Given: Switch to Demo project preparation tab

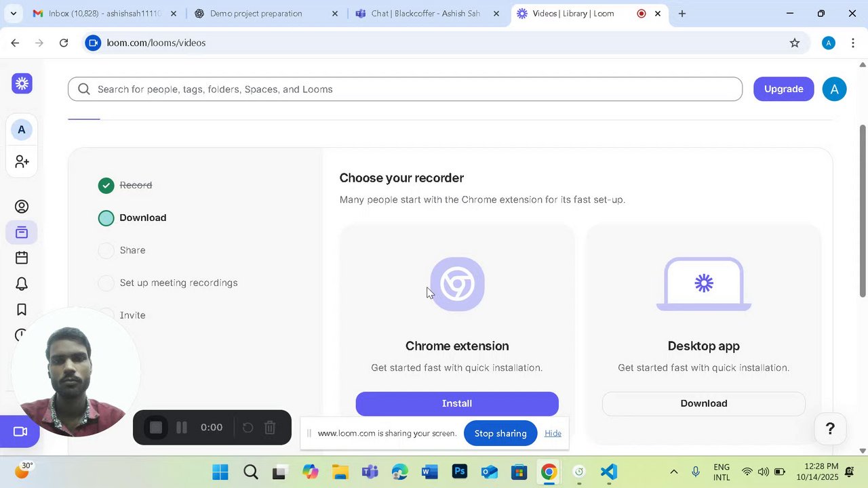Looking at the screenshot, I should click(267, 14).
